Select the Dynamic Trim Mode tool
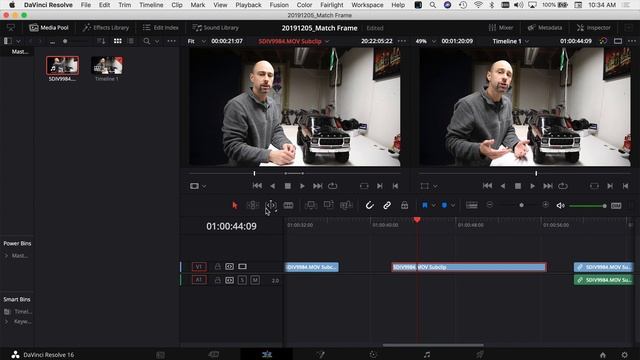 coord(271,205)
